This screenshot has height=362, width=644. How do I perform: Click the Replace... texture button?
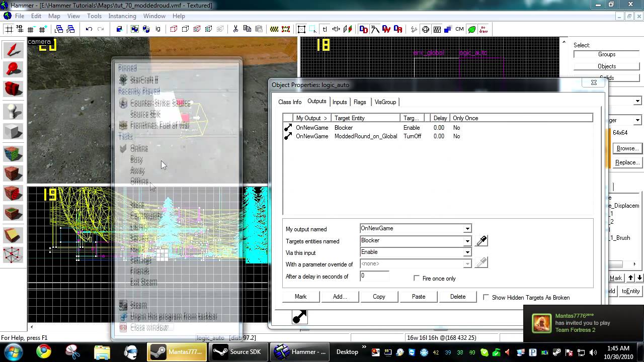coord(627,162)
